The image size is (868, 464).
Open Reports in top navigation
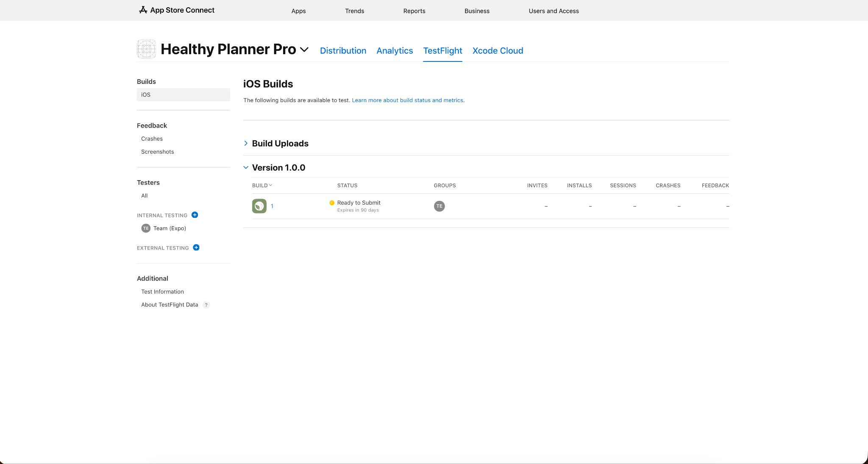(414, 11)
